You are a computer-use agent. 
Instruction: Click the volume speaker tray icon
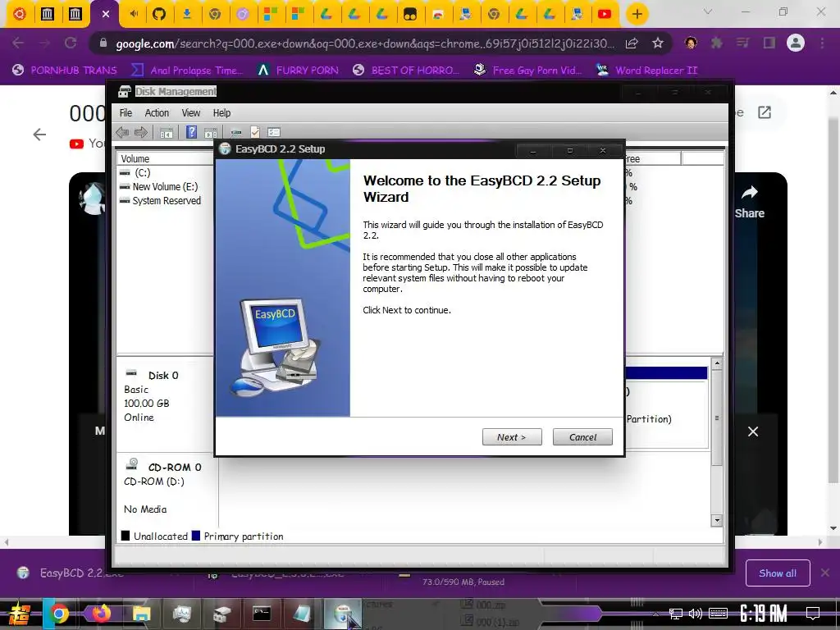coord(696,614)
